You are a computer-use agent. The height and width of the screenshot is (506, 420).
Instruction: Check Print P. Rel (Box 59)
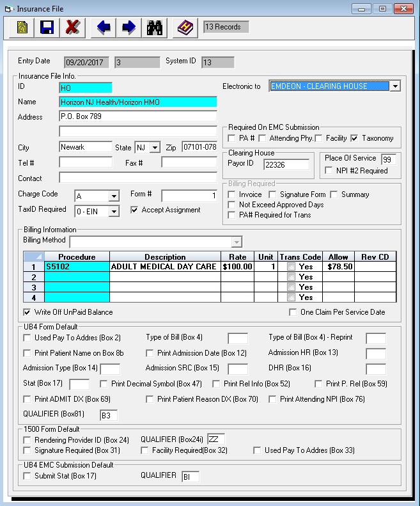coord(318,384)
